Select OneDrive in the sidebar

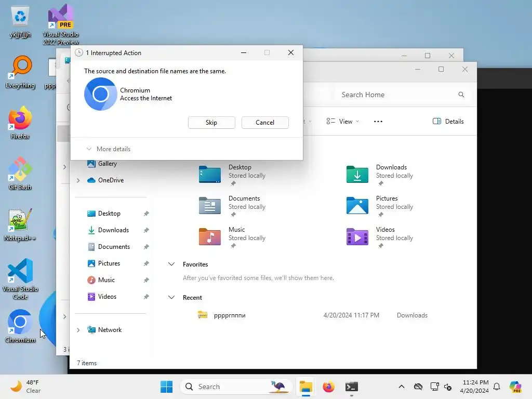[111, 180]
